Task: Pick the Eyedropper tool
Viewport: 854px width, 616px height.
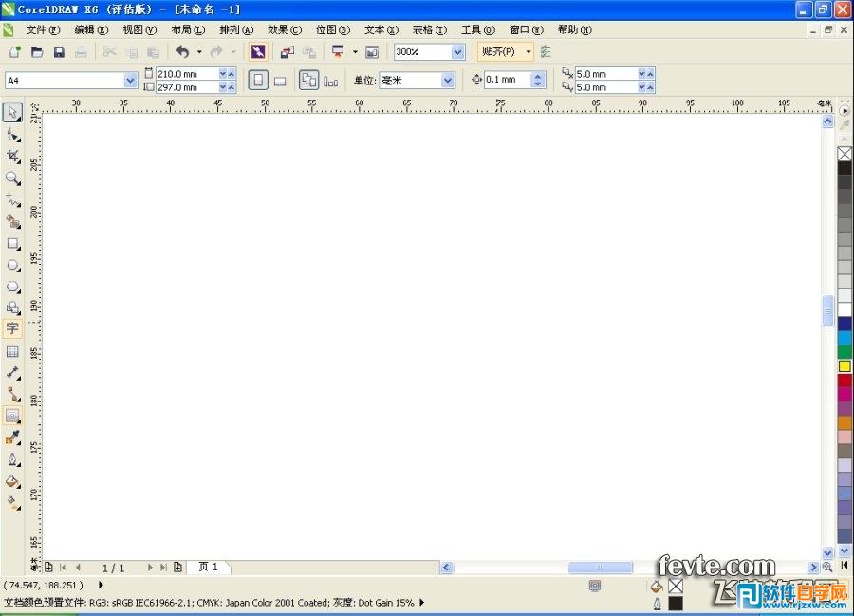Action: [x=12, y=439]
